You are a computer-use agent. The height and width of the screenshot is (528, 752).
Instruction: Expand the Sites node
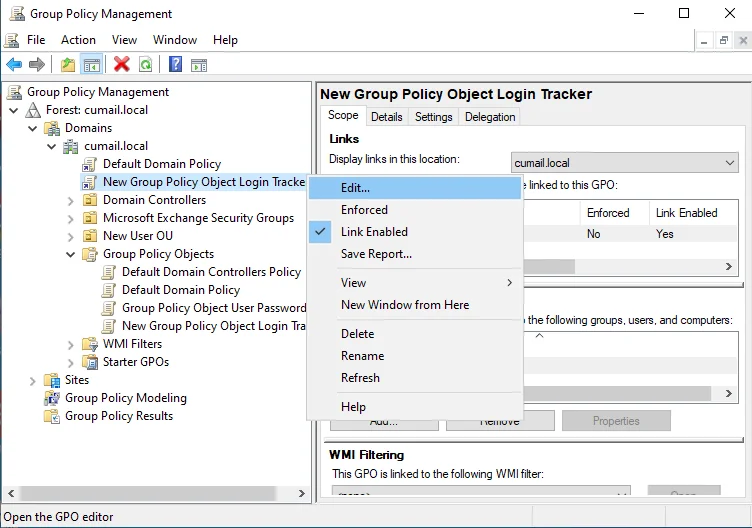(33, 381)
